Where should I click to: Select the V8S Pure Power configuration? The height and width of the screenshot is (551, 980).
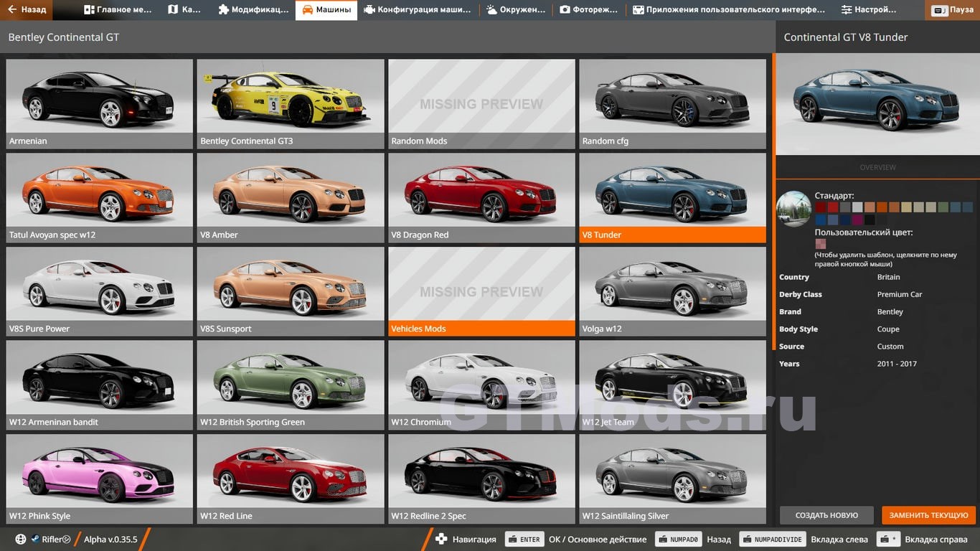(100, 291)
